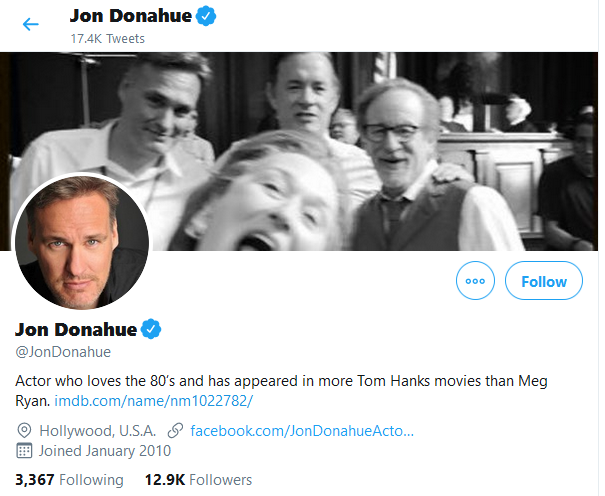Go back using the left arrow
Viewport: 605px width, 496px height.
click(31, 24)
